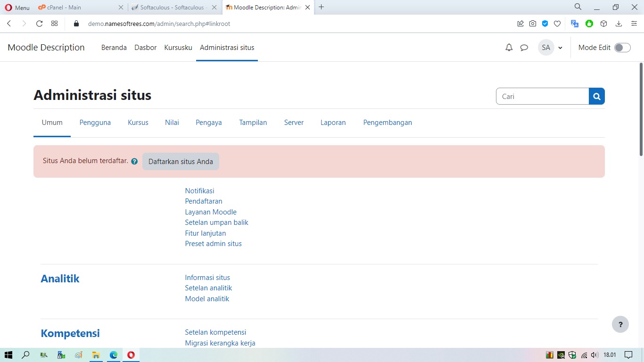This screenshot has width=644, height=362.
Task: Open the floating help question mark button
Action: 620,324
